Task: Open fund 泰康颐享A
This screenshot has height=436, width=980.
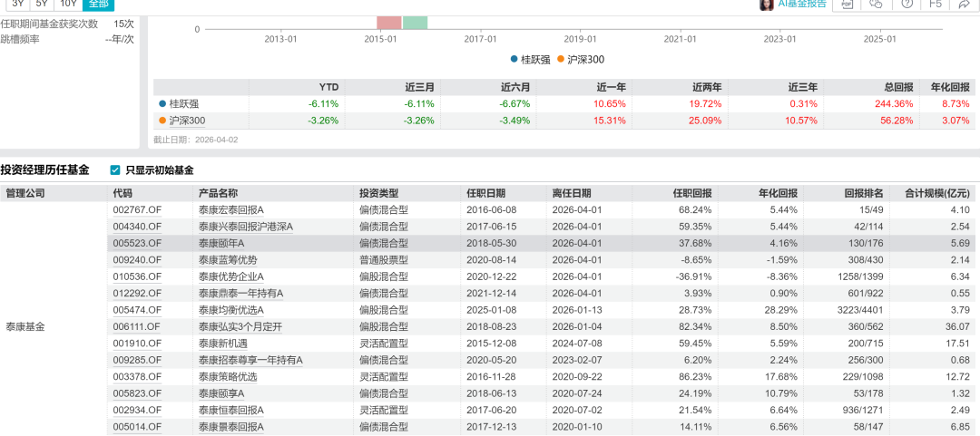Action: (221, 392)
